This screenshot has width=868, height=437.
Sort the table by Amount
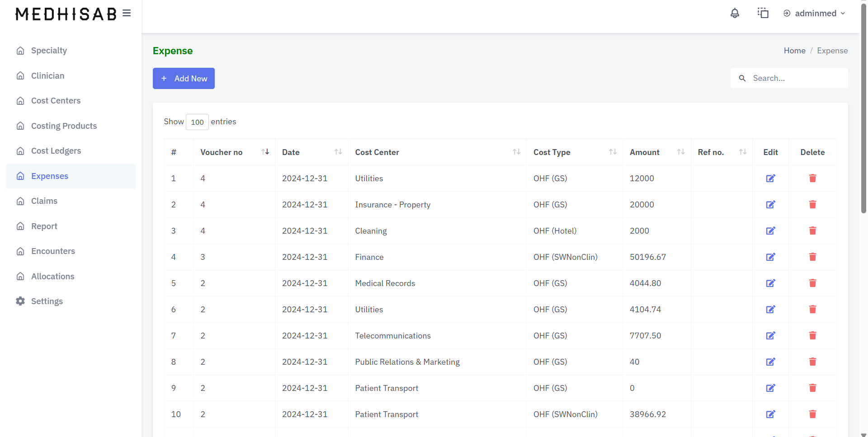(680, 152)
